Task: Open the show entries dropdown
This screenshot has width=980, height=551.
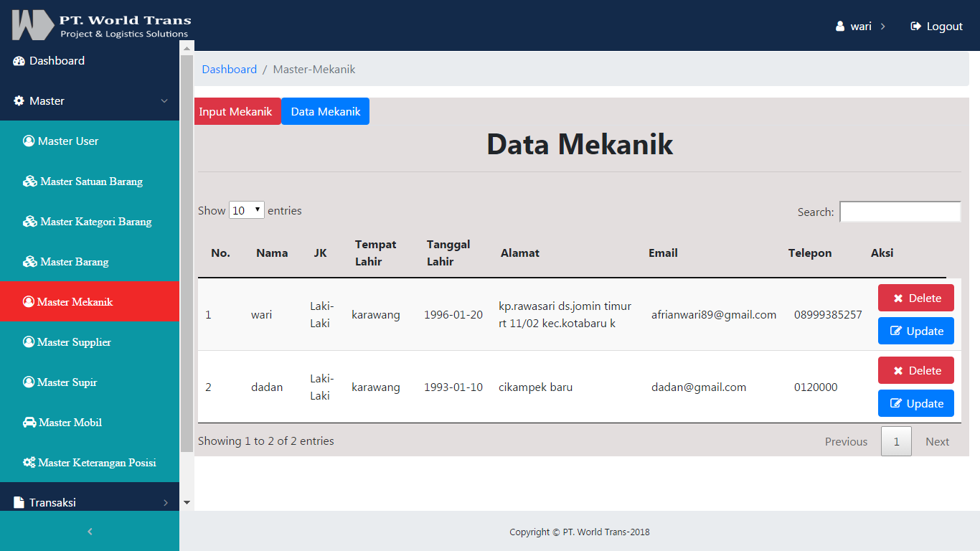Action: pyautogui.click(x=247, y=211)
